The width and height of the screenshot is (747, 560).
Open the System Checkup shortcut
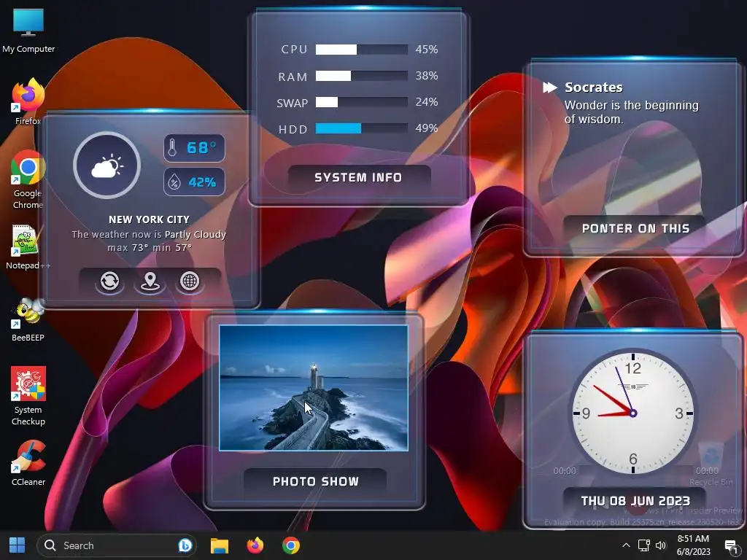point(28,396)
